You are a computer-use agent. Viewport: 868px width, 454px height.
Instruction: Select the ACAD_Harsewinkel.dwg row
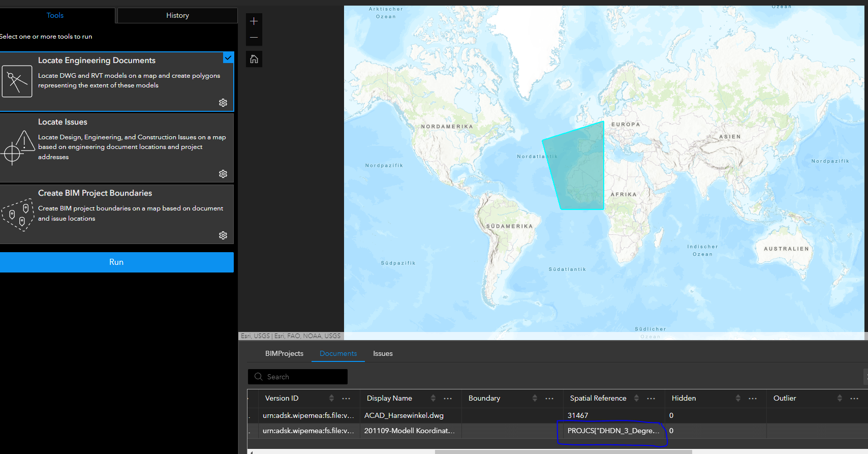557,415
